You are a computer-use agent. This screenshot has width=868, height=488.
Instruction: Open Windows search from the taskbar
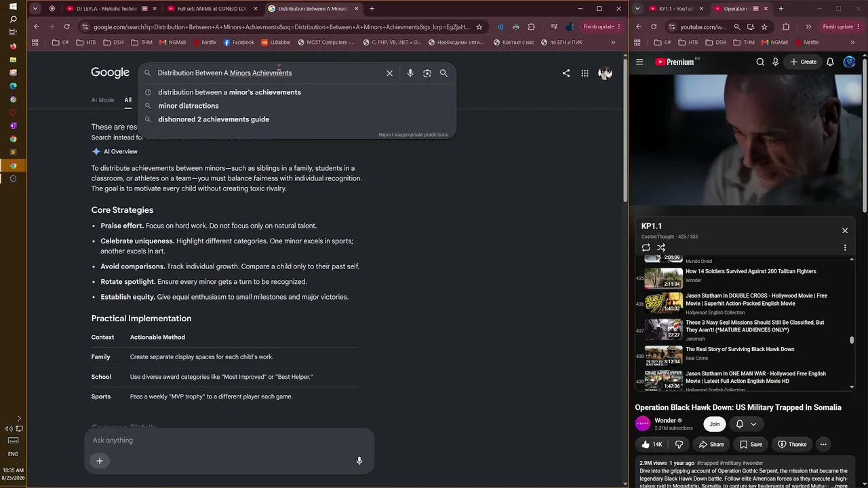click(x=13, y=20)
